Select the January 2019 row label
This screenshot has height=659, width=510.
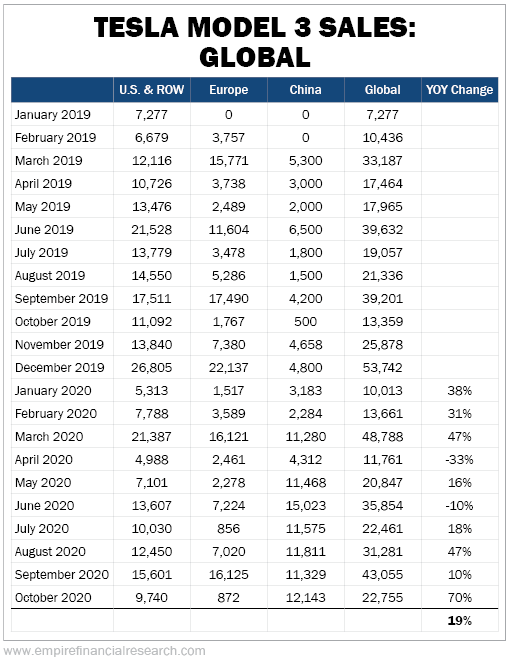coord(53,115)
